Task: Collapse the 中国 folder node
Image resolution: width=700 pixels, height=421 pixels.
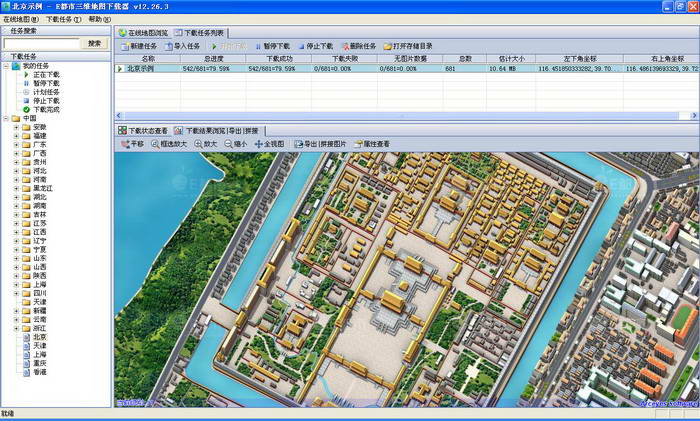Action: point(6,118)
